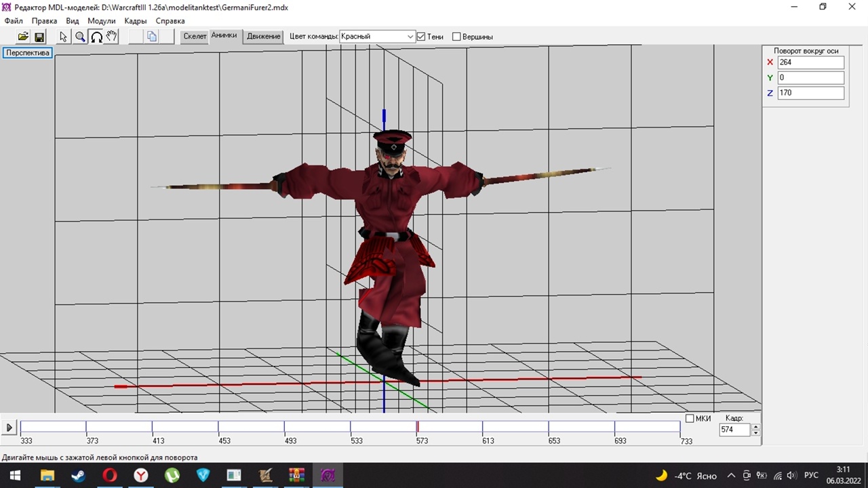Click the taskbar clock showing 3:11
This screenshot has height=488, width=868.
844,475
